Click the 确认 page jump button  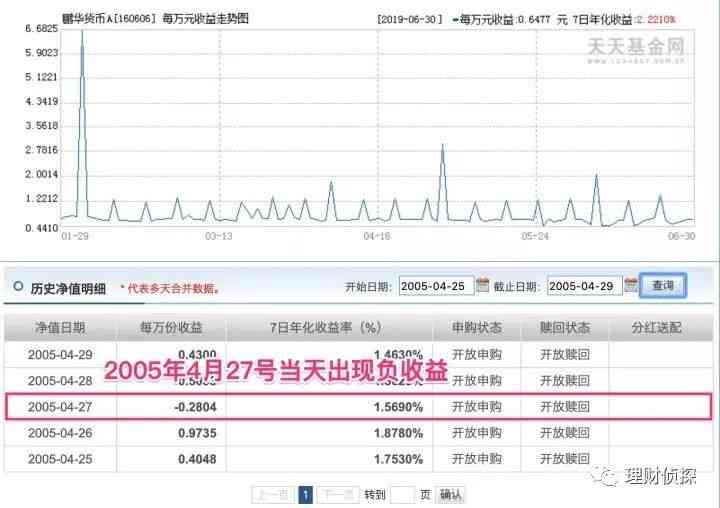[x=451, y=494]
